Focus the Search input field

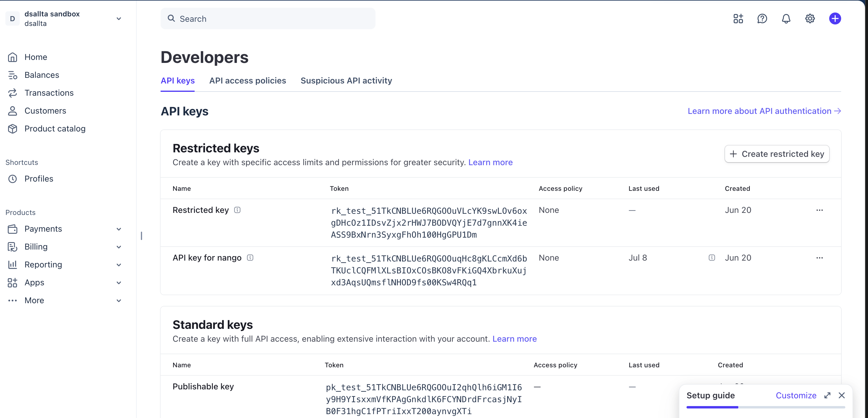coord(267,18)
